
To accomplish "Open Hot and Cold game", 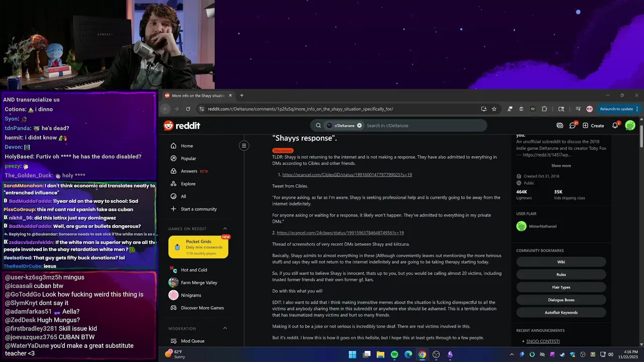I will click(x=194, y=270).
